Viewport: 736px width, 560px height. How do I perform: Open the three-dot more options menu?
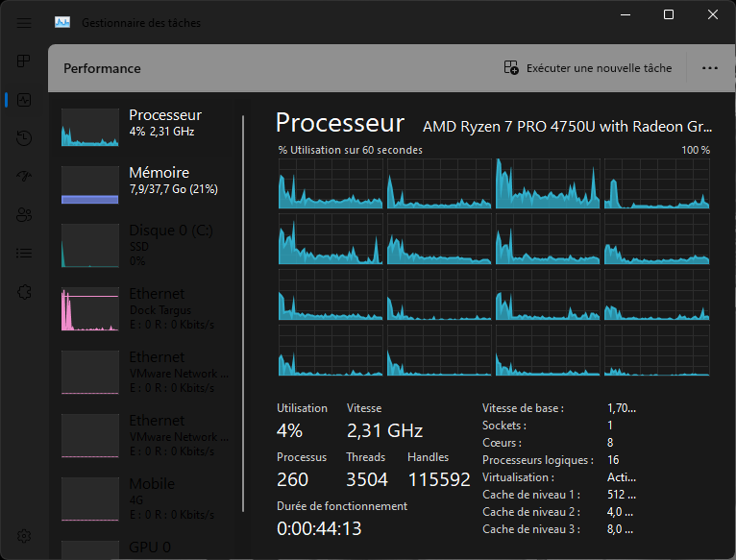coord(710,68)
